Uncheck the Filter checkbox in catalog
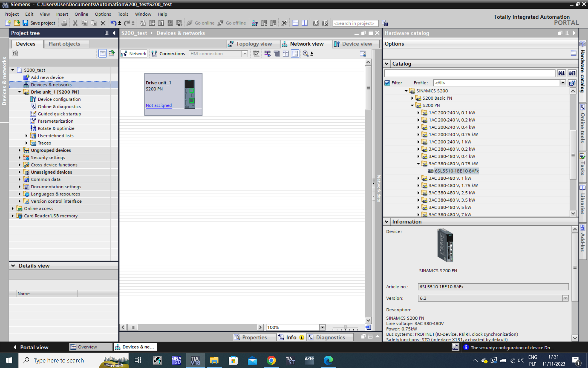Screen dimensions: 588x368 (387, 83)
